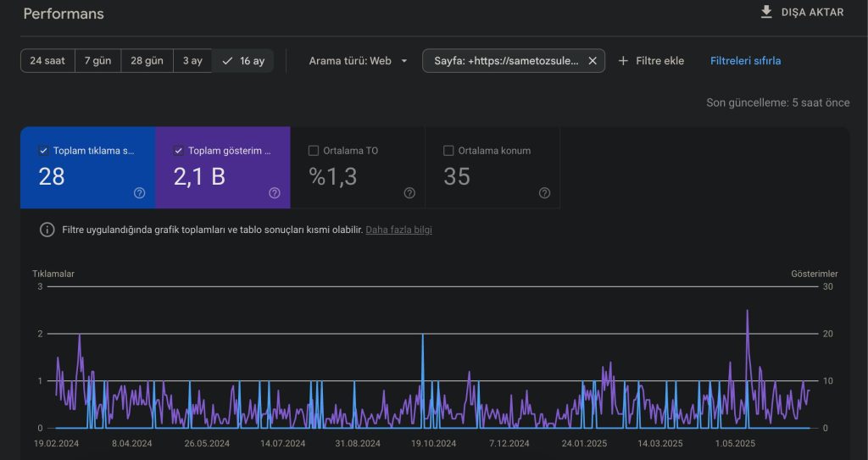Click the tall impressions peak near 1.05.2025
Image resolution: width=868 pixels, height=460 pixels.
[747, 312]
